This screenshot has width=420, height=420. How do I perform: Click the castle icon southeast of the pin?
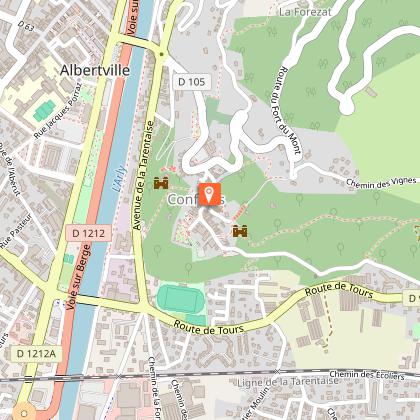click(240, 231)
